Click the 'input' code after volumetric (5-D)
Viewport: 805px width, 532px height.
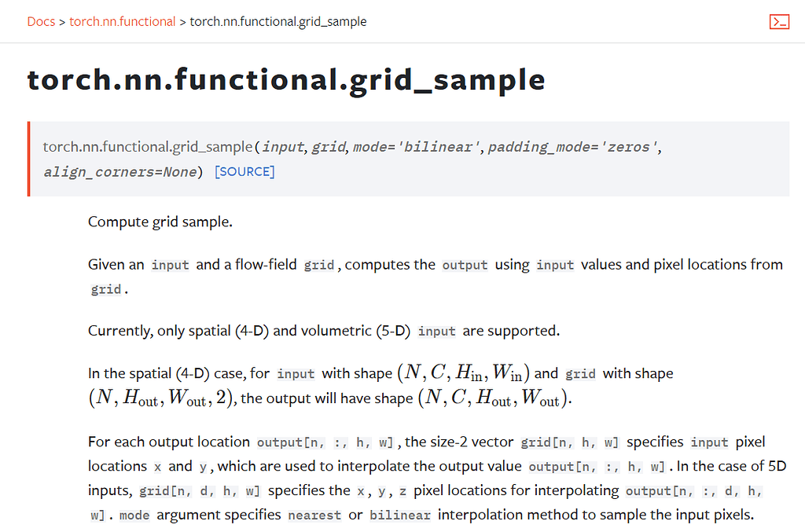436,332
